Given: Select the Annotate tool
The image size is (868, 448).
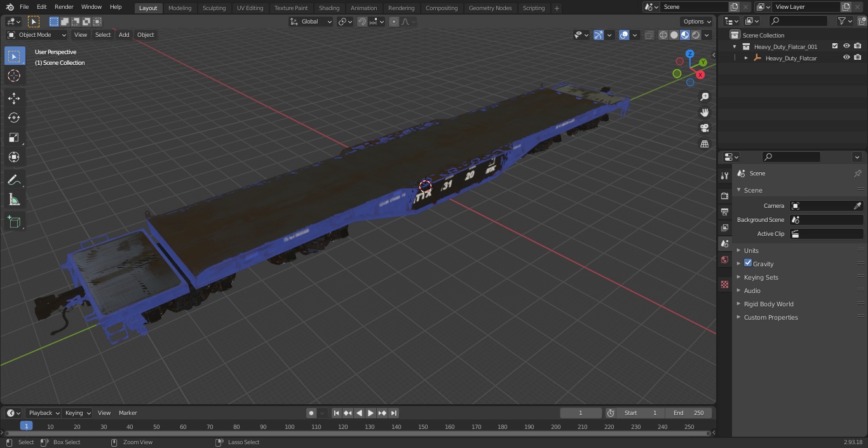Looking at the screenshot, I should click(14, 180).
